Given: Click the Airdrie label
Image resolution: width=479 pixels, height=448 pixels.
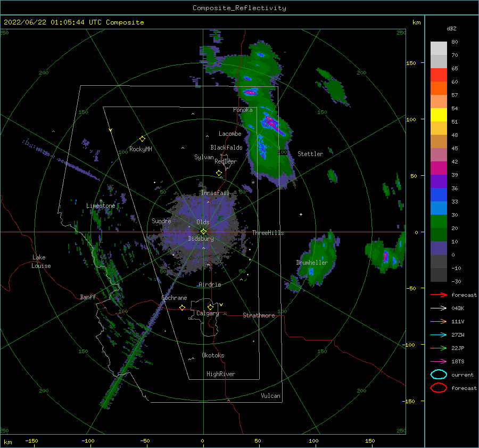Looking at the screenshot, I should coord(210,284).
